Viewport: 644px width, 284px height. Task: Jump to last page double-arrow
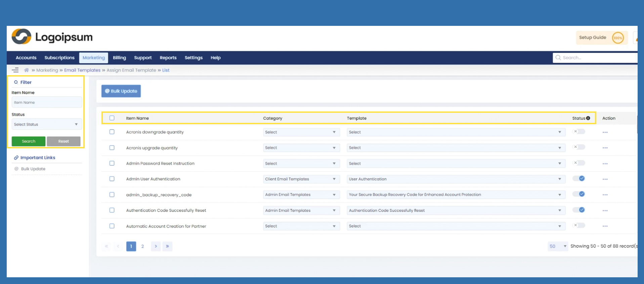tap(167, 246)
